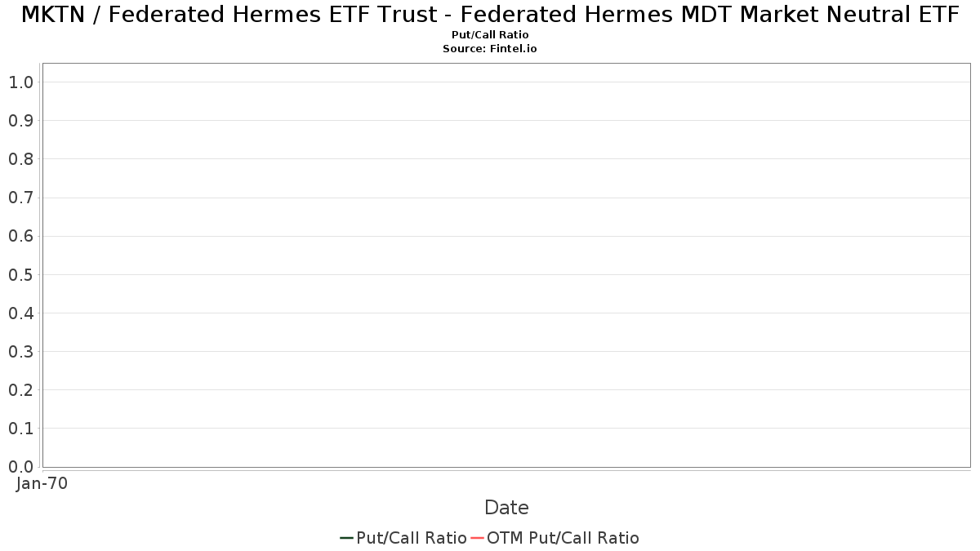Screen dimensions: 980x551
Task: Select the 0.4 y-axis tick label
Action: [21, 313]
